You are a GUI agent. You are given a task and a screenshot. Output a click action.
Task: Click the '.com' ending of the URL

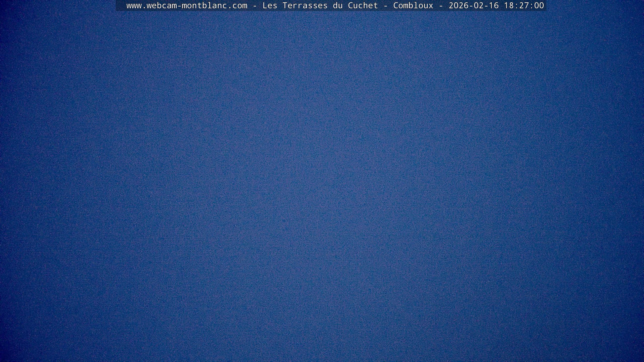[237, 6]
